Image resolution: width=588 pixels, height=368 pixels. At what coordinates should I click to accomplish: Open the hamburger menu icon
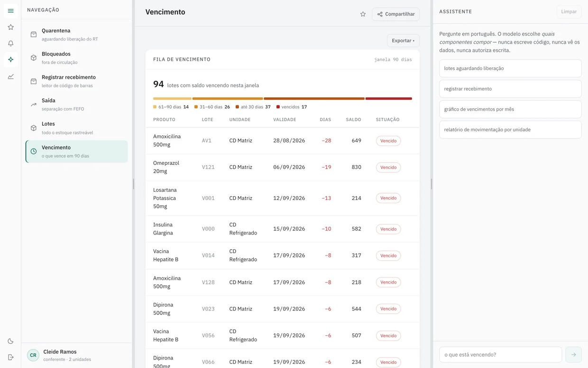pos(10,10)
